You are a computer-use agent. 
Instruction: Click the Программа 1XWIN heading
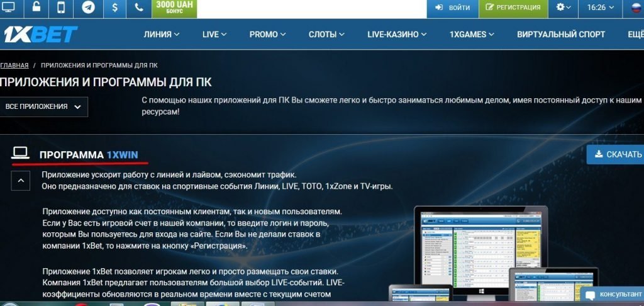pos(89,155)
